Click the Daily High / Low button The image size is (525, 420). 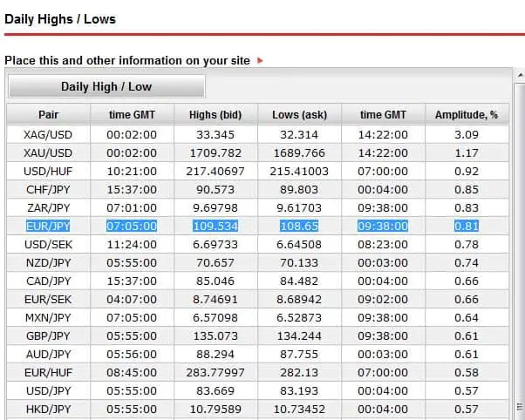[x=106, y=86]
